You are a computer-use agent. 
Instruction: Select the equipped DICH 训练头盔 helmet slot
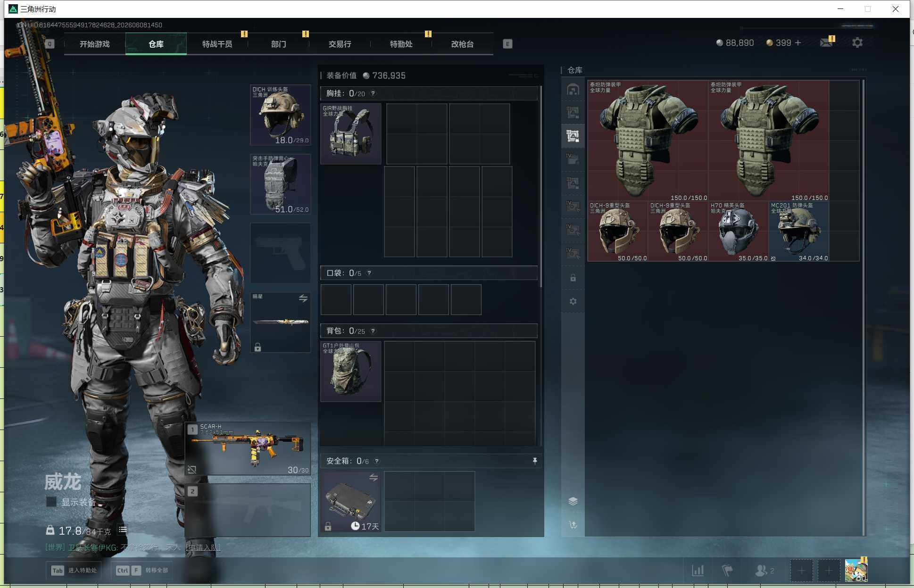pyautogui.click(x=281, y=115)
